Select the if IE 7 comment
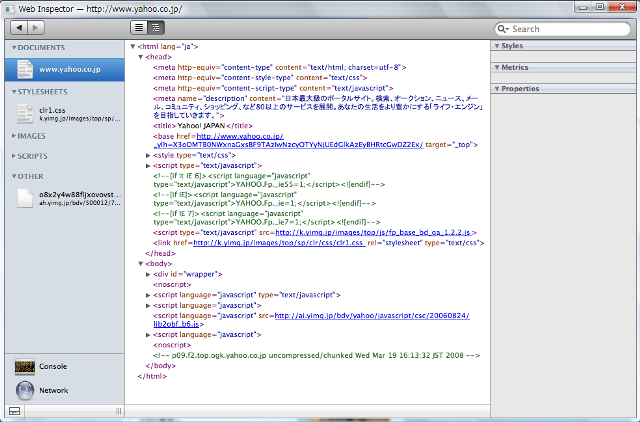640x422 pixels. (x=267, y=218)
